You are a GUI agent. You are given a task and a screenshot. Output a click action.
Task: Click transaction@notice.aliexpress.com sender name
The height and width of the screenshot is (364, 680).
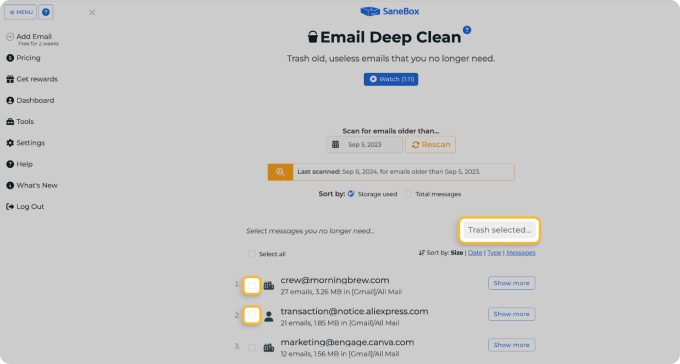point(354,312)
